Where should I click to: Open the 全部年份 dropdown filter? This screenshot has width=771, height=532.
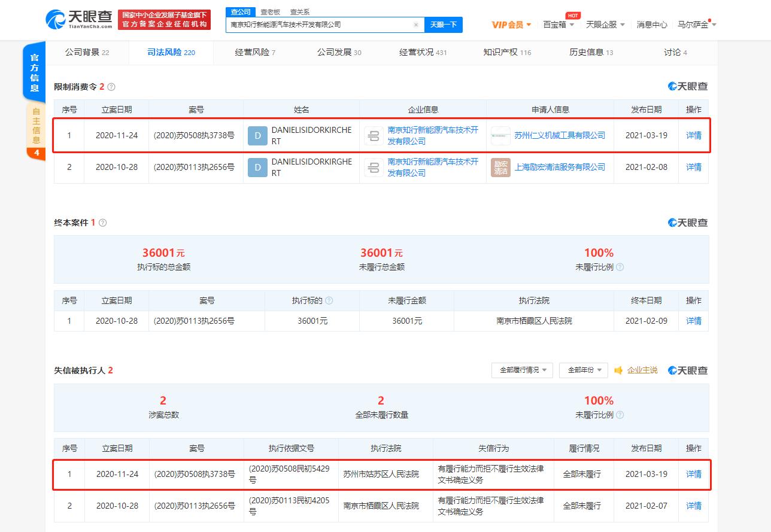click(x=584, y=370)
